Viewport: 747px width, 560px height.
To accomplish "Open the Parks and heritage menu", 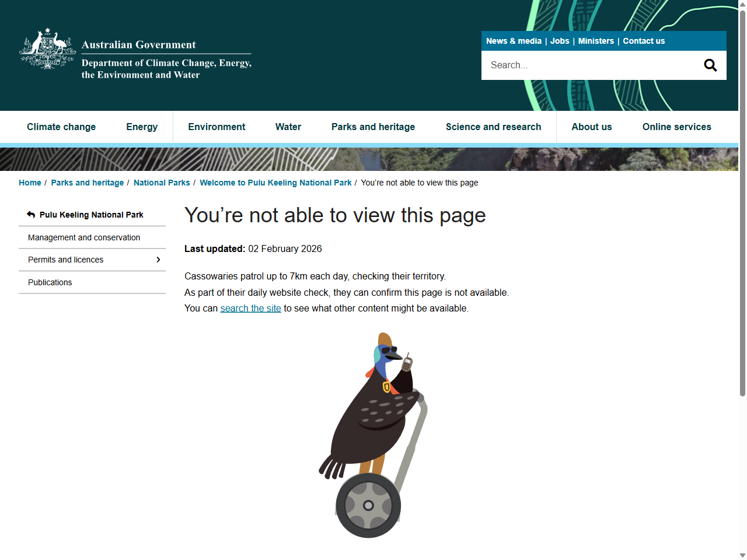I will point(373,127).
